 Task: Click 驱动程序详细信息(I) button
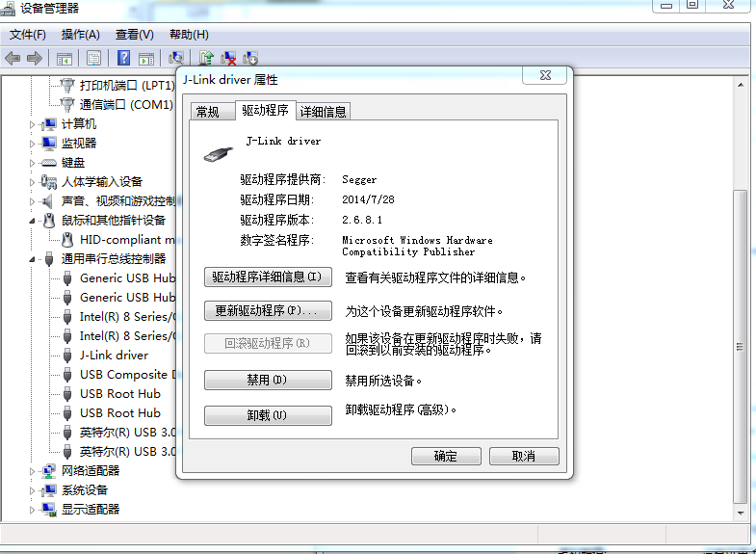(268, 277)
